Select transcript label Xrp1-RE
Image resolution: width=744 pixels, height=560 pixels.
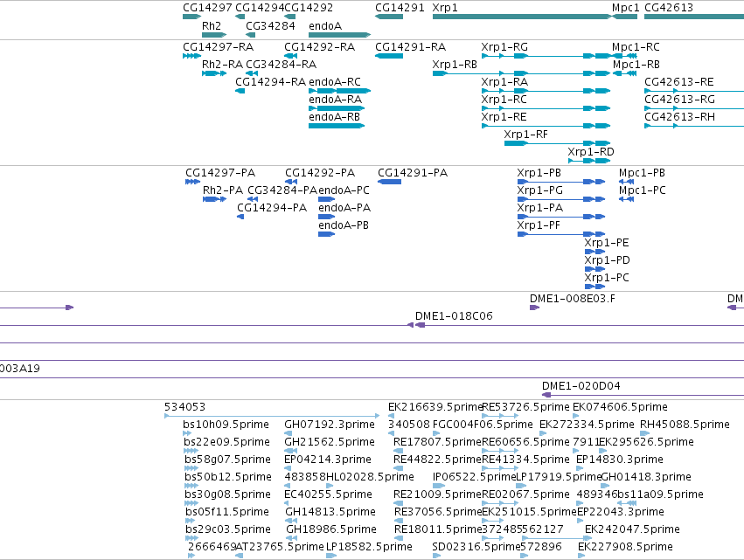[504, 117]
